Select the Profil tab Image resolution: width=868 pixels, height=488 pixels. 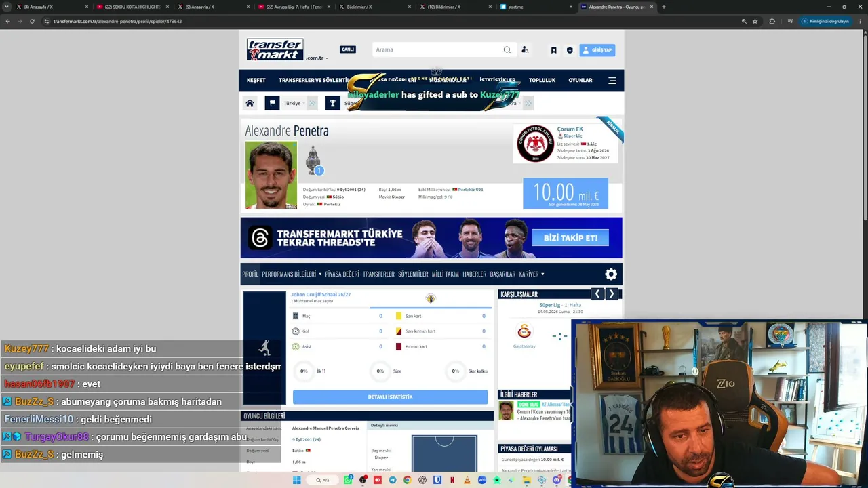(x=250, y=274)
